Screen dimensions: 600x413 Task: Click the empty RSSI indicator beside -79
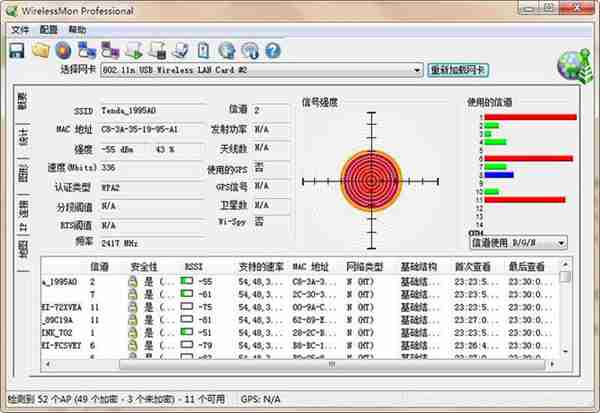187,344
